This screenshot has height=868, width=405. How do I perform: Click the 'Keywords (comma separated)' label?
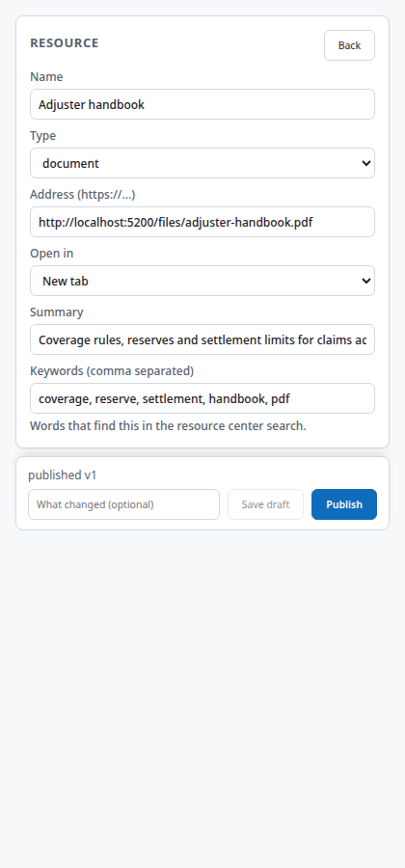tap(112, 371)
